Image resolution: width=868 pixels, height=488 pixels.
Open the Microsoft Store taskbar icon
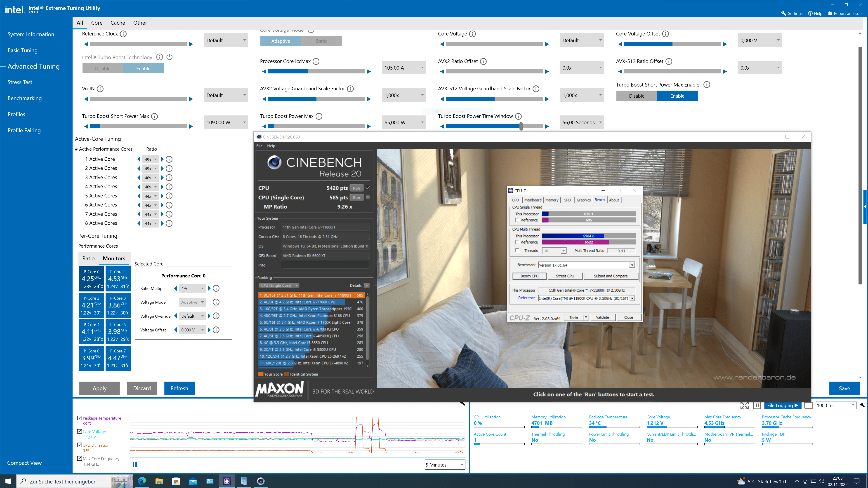point(176,481)
